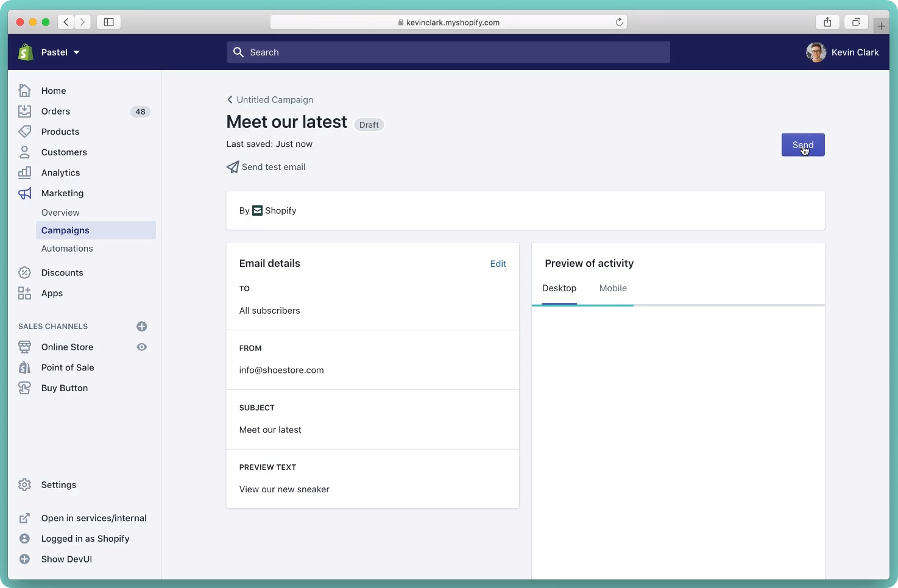Switch to the Desktop preview tab
Image resolution: width=898 pixels, height=588 pixels.
coord(559,288)
